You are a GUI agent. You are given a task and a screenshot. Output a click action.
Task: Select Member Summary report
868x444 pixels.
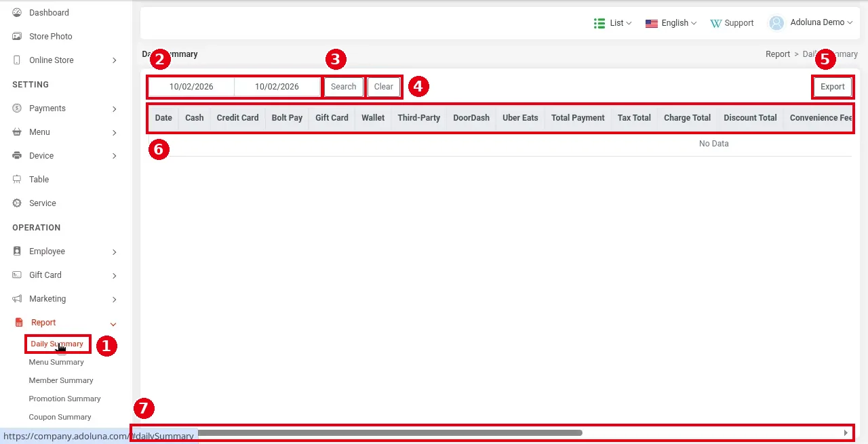[61, 380]
